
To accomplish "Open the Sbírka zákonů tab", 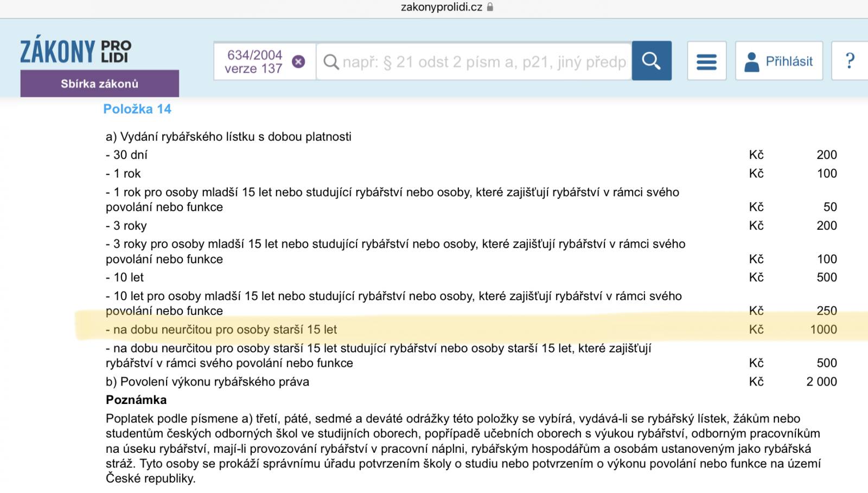I will [x=100, y=84].
